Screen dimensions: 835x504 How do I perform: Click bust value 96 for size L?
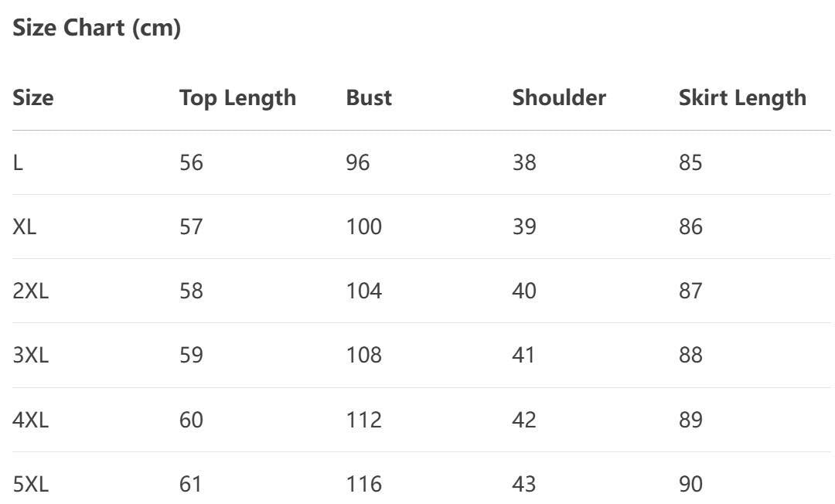(358, 163)
